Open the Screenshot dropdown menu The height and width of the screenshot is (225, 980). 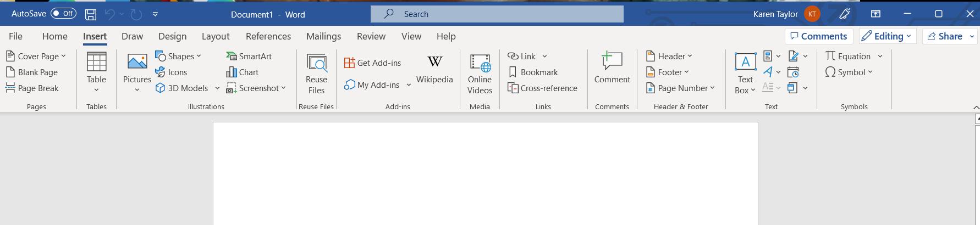click(x=256, y=88)
